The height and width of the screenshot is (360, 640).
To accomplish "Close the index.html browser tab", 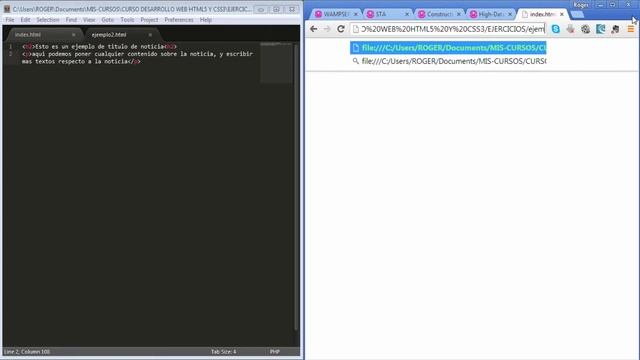I will (x=562, y=14).
